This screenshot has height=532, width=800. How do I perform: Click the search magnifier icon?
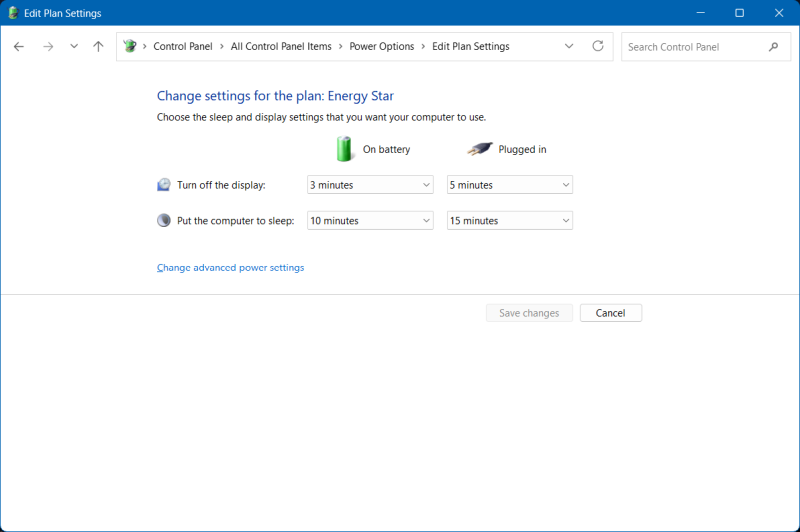click(x=773, y=47)
